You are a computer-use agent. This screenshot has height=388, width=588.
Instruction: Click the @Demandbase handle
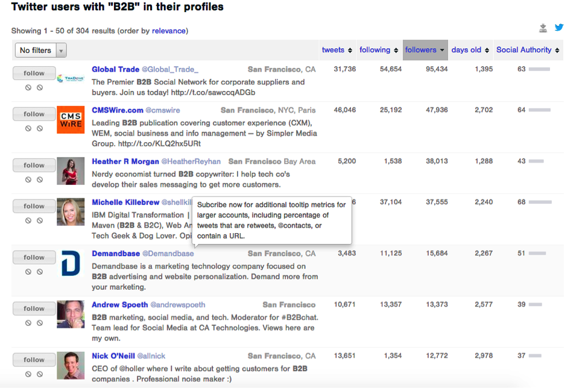(x=168, y=254)
